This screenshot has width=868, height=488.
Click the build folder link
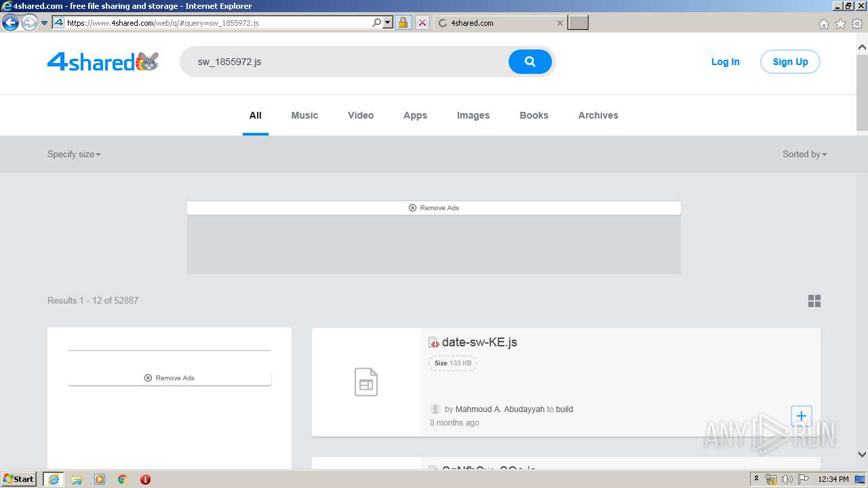(x=564, y=409)
